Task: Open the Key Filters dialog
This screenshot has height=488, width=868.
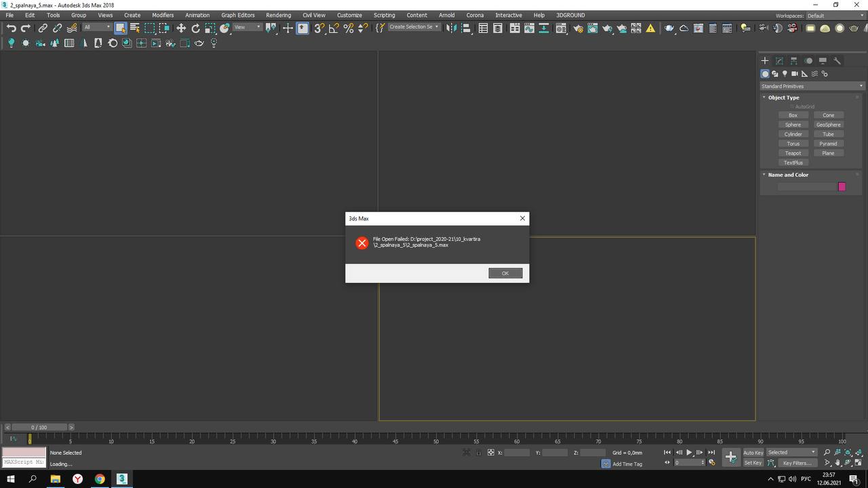Action: [x=797, y=463]
